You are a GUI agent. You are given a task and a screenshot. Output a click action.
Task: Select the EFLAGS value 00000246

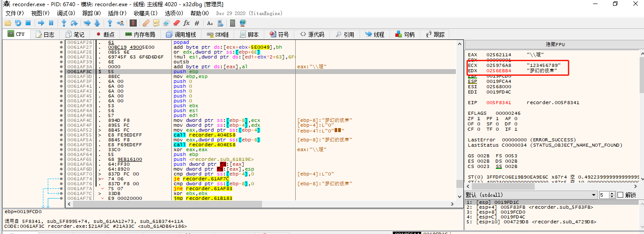point(508,113)
